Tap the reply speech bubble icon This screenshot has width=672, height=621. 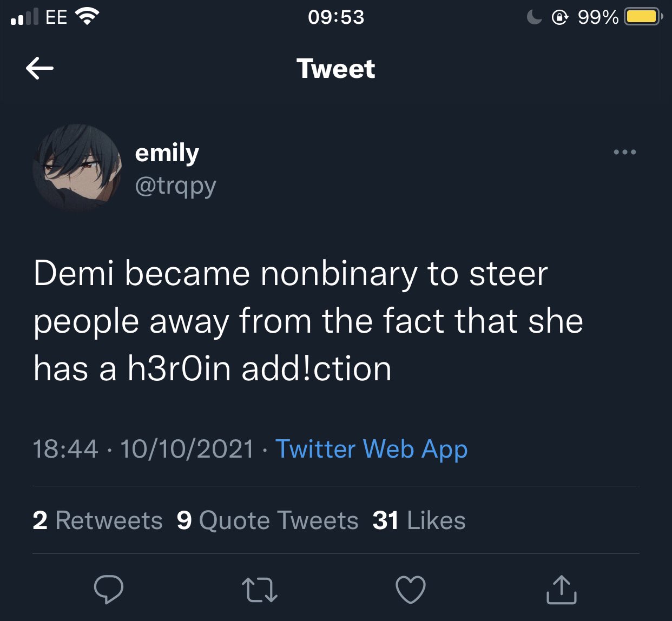click(x=108, y=589)
